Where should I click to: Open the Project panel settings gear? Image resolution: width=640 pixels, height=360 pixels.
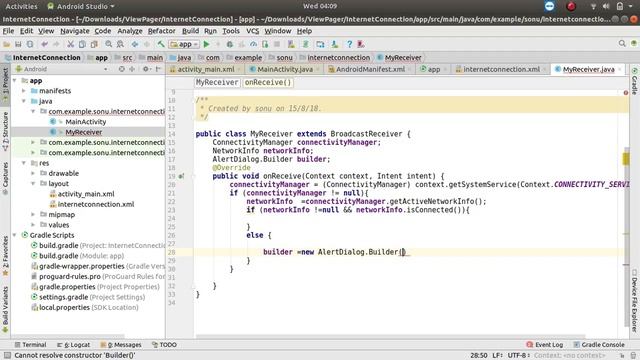click(146, 69)
